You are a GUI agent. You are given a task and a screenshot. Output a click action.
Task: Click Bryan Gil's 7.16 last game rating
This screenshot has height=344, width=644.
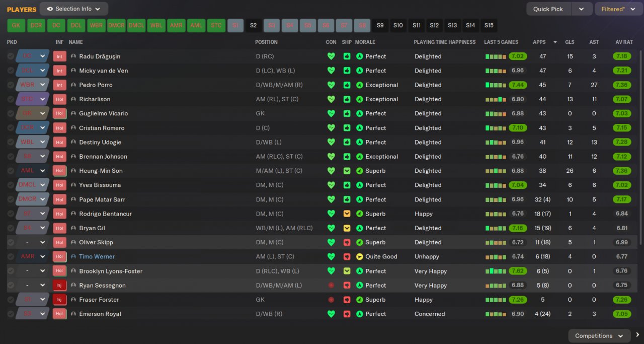(x=518, y=228)
